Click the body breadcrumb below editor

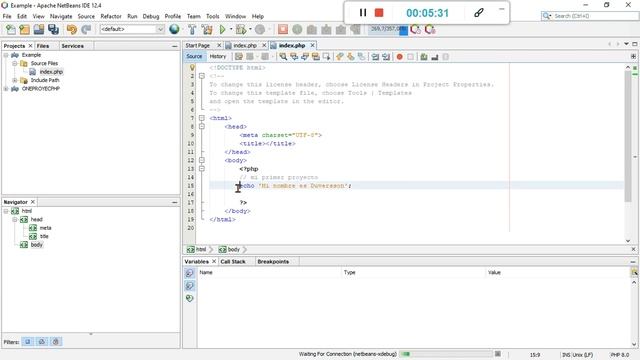coord(229,249)
